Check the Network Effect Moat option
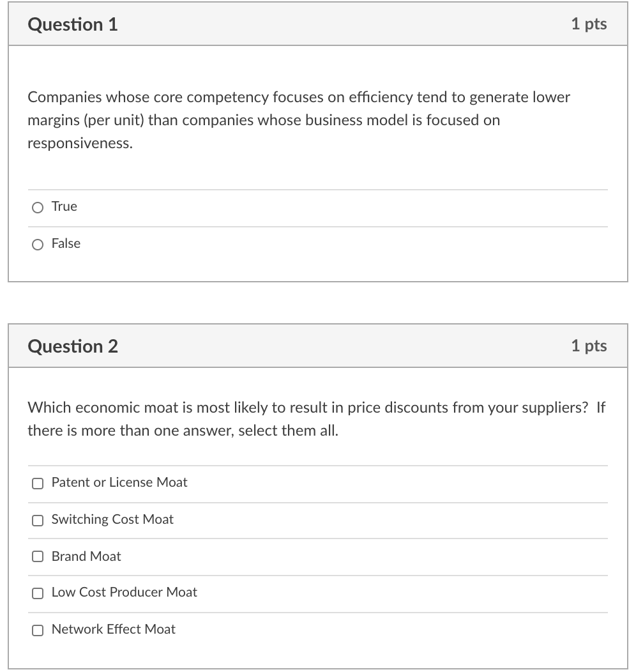 38,630
